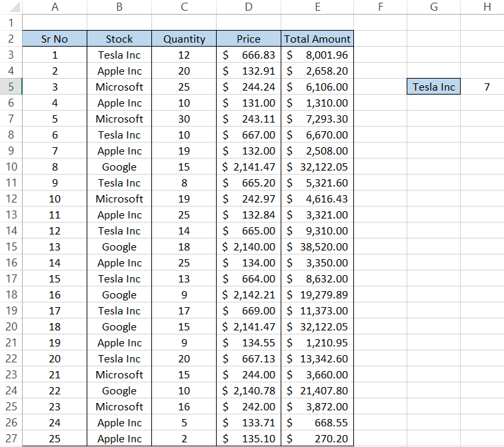Select the "Quantity" table header cell
Screen dimensions: 504x447
coord(184,39)
